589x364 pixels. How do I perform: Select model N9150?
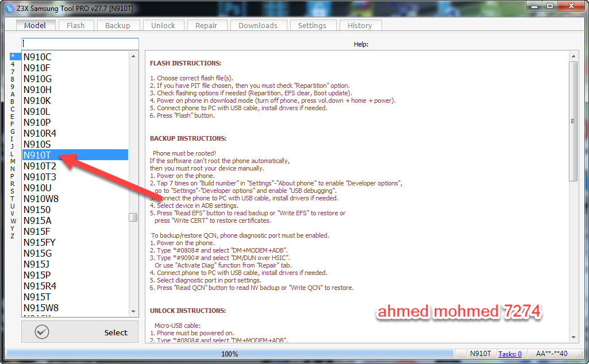75,210
